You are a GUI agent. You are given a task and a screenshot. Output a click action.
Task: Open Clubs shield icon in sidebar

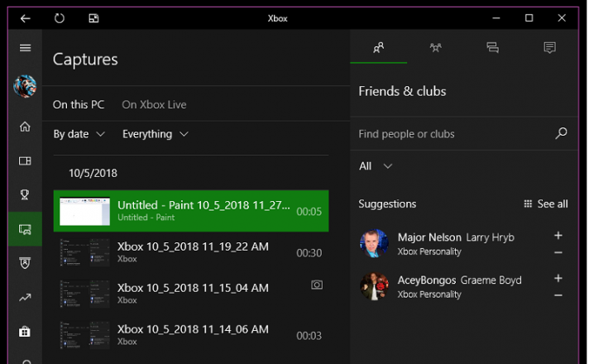(x=25, y=263)
